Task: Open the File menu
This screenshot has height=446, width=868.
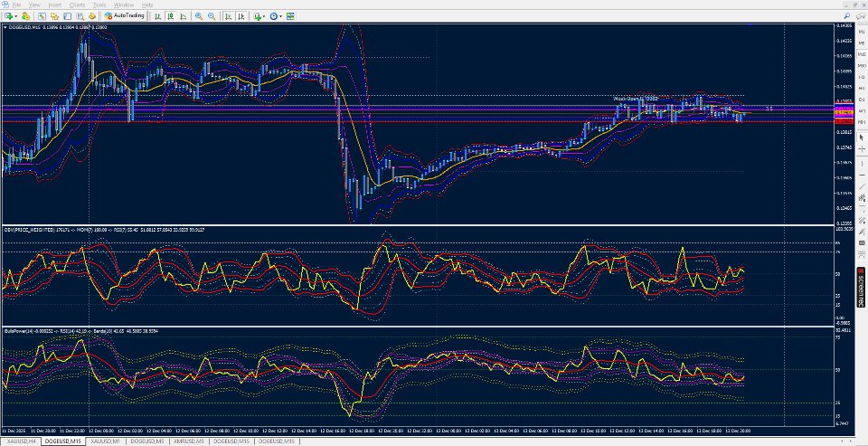Action: [x=16, y=5]
